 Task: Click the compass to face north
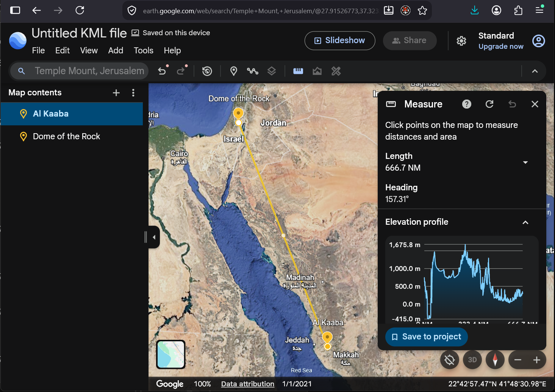(495, 360)
